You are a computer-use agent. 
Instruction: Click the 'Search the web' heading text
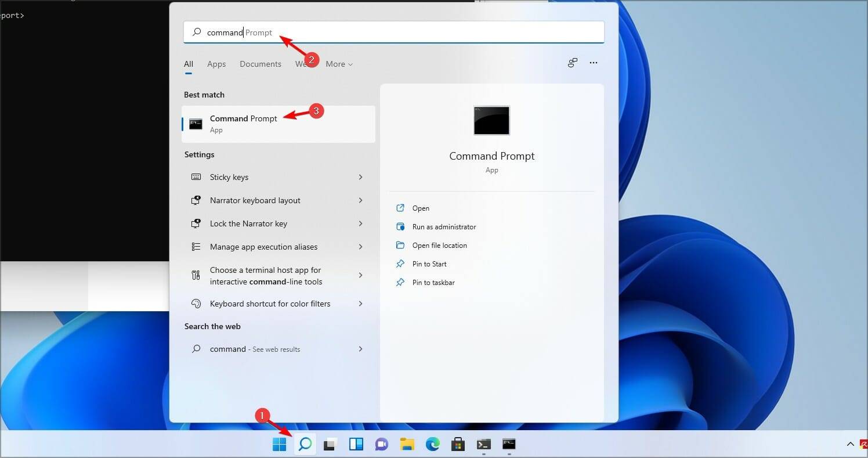coord(212,326)
